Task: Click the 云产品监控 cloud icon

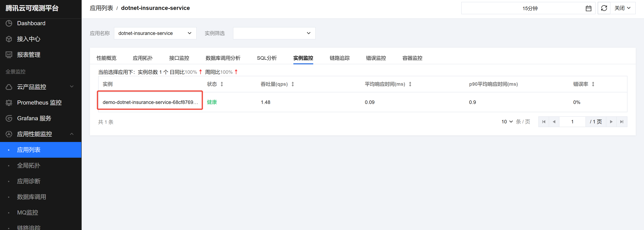Action: 9,87
